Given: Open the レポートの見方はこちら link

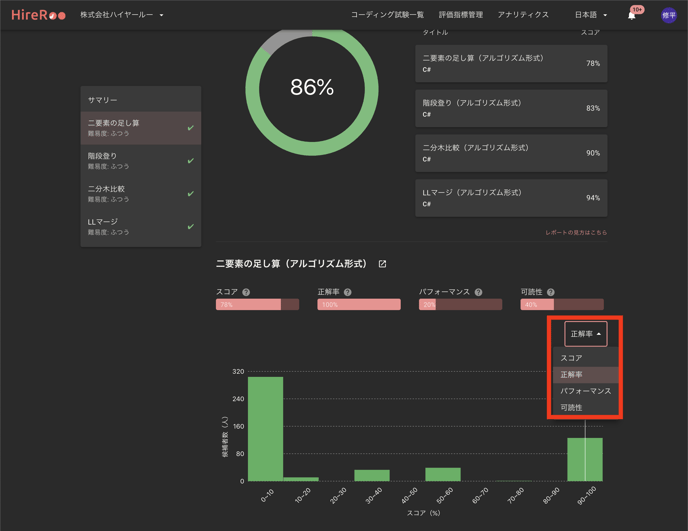Looking at the screenshot, I should coord(576,233).
